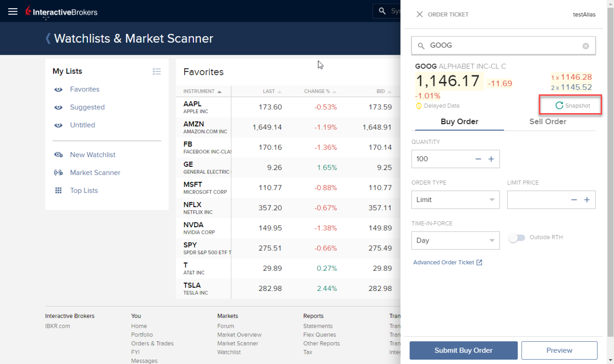Open the Order Type Limit dropdown
The image size is (614, 364).
click(455, 200)
